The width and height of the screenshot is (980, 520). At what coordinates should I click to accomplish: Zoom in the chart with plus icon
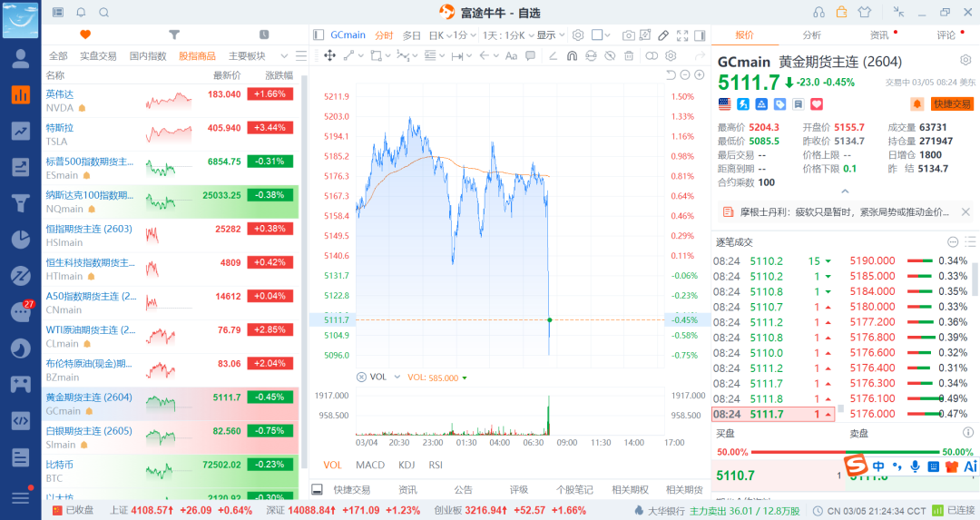[700, 75]
